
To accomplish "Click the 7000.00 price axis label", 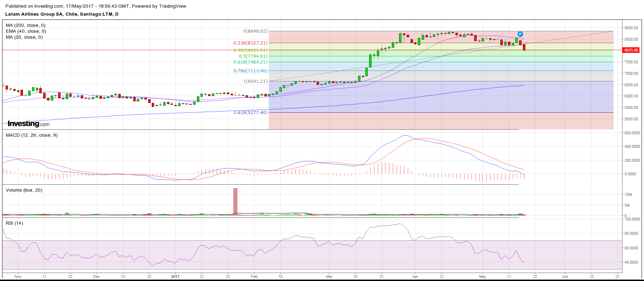I will (x=631, y=73).
